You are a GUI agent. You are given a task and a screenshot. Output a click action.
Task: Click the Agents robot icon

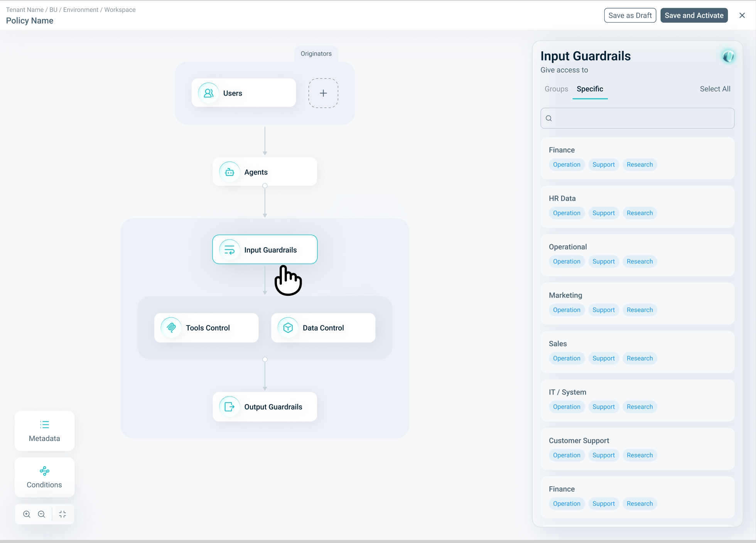[x=229, y=172]
